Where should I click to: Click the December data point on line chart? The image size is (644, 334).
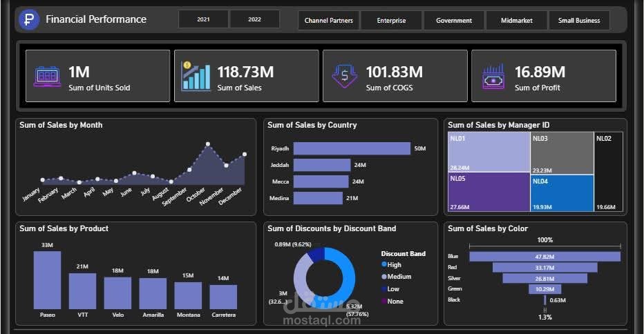(x=245, y=155)
